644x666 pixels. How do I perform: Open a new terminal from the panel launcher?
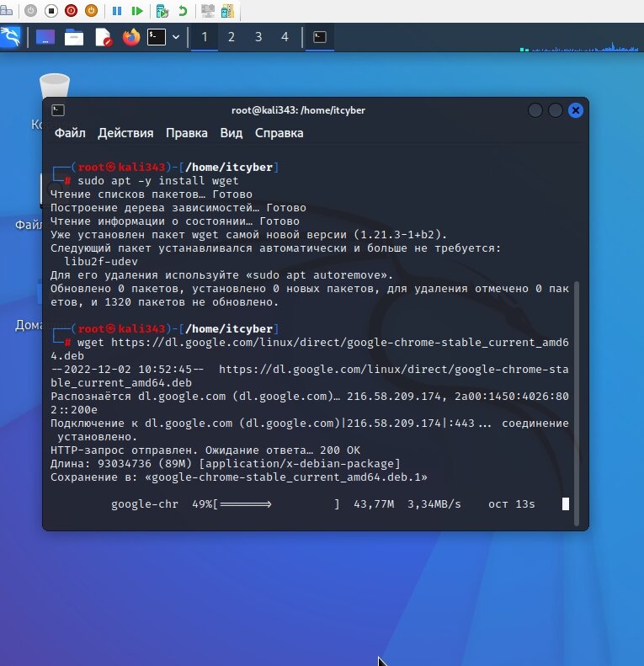(157, 37)
